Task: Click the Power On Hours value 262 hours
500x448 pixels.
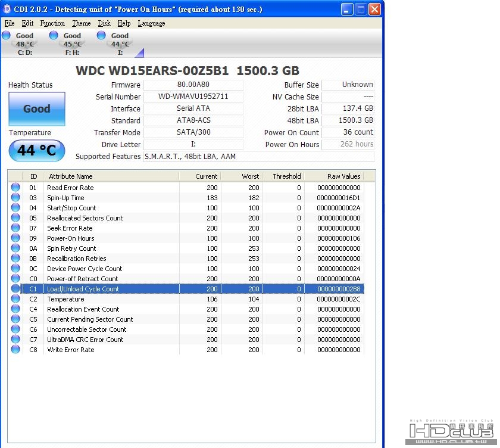Action: (x=348, y=144)
